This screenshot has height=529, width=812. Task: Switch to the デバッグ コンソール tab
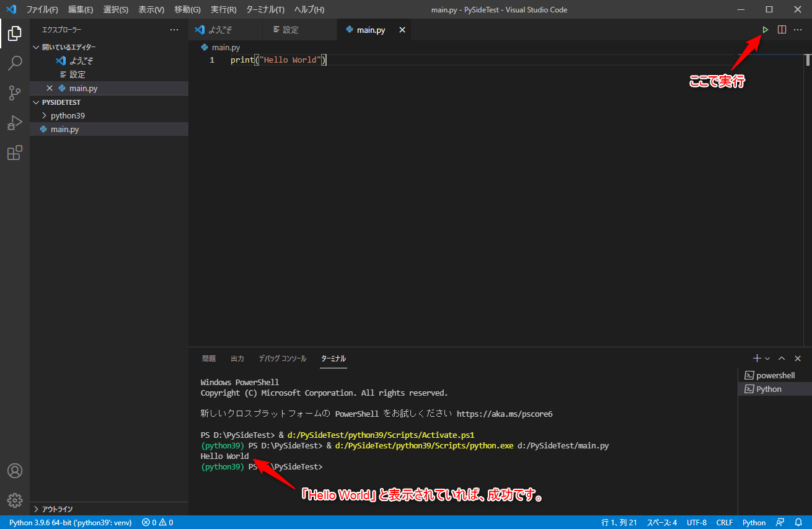283,358
